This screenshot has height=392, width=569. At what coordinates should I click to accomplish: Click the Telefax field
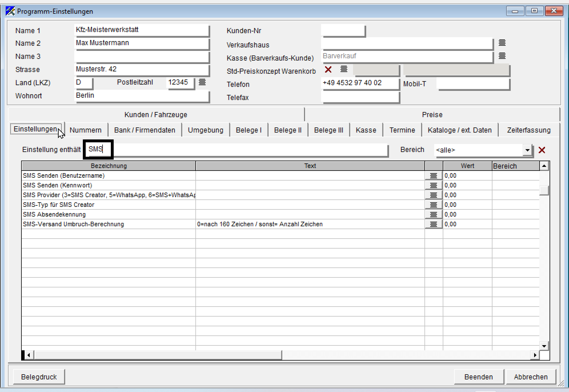360,97
